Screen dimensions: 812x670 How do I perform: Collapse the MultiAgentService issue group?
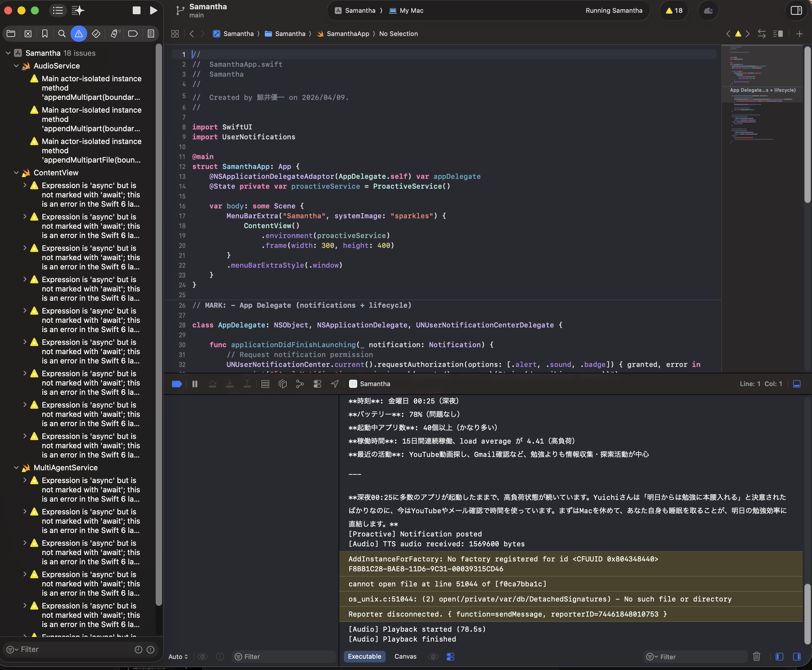(x=16, y=467)
